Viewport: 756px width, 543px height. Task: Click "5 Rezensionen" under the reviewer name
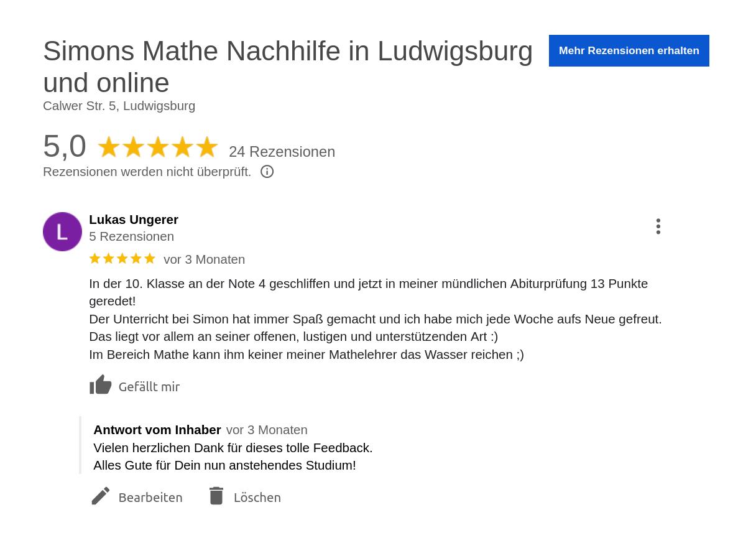131,236
